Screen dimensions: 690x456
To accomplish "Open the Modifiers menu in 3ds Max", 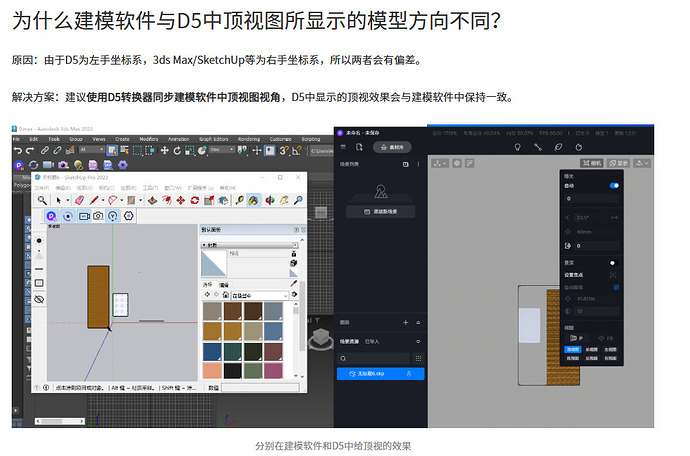I will (x=149, y=139).
